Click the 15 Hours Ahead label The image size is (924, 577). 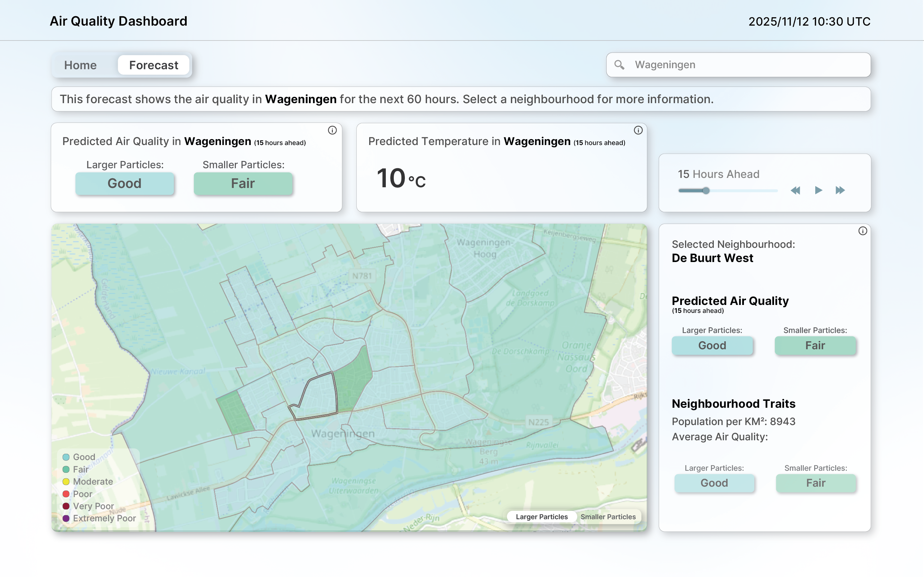[x=718, y=174]
